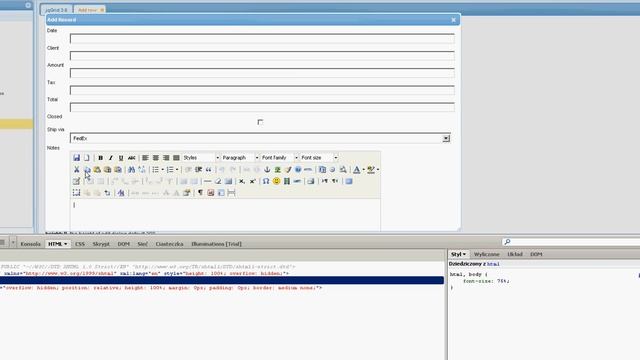Open the text color picker arrow
This screenshot has height=360, width=640.
tap(363, 169)
